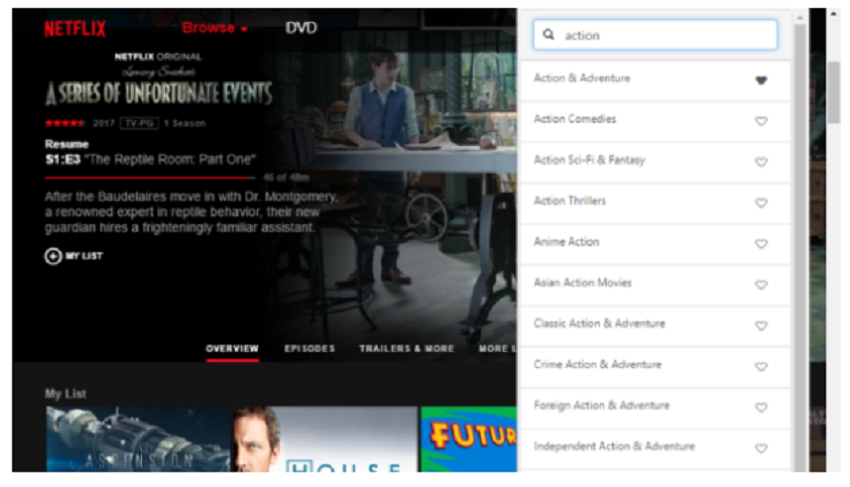This screenshot has width=850, height=487.
Task: Open the DVD menu item
Action: [x=301, y=28]
